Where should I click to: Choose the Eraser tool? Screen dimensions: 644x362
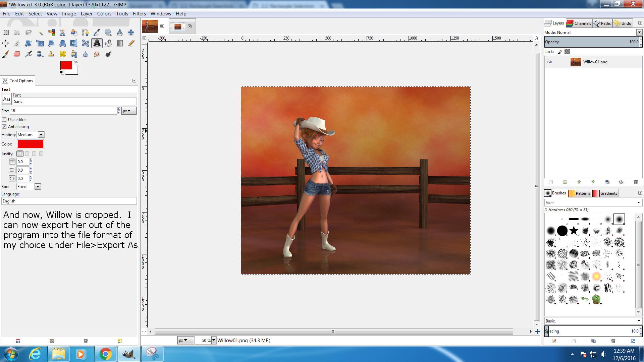coord(17,54)
